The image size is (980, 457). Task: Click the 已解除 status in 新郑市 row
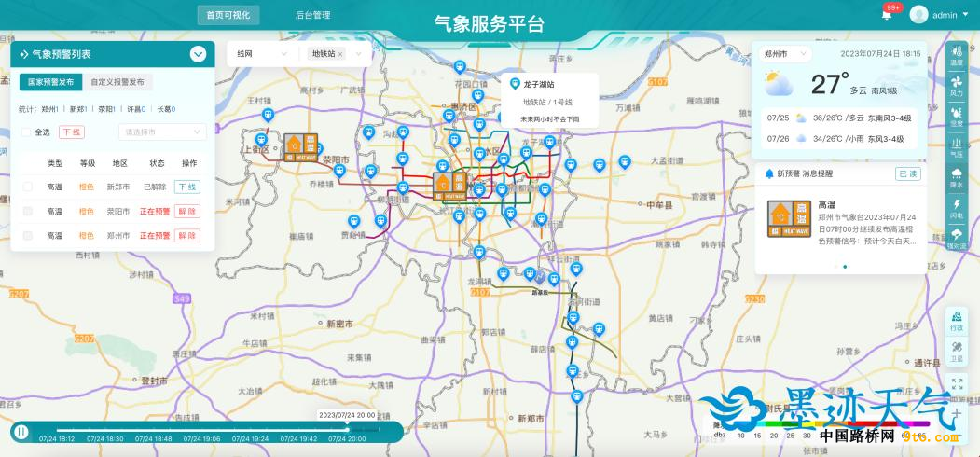[155, 187]
